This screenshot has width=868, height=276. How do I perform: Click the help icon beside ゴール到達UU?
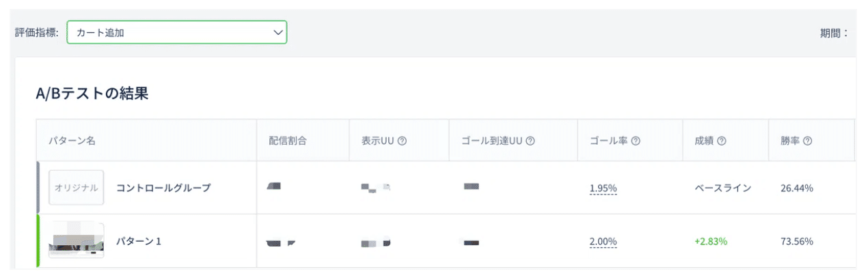point(530,141)
